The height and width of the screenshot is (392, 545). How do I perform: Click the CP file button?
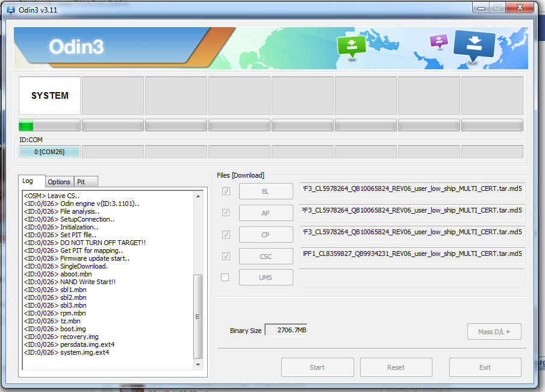click(266, 235)
